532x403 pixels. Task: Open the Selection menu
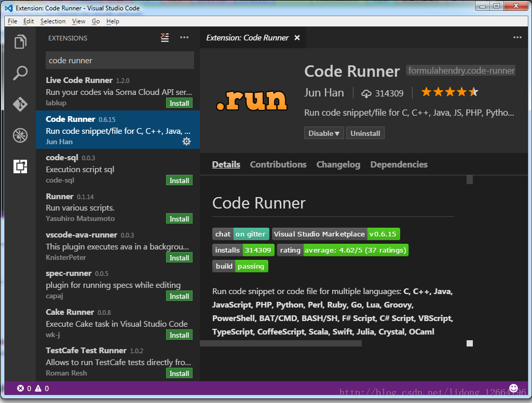point(53,21)
